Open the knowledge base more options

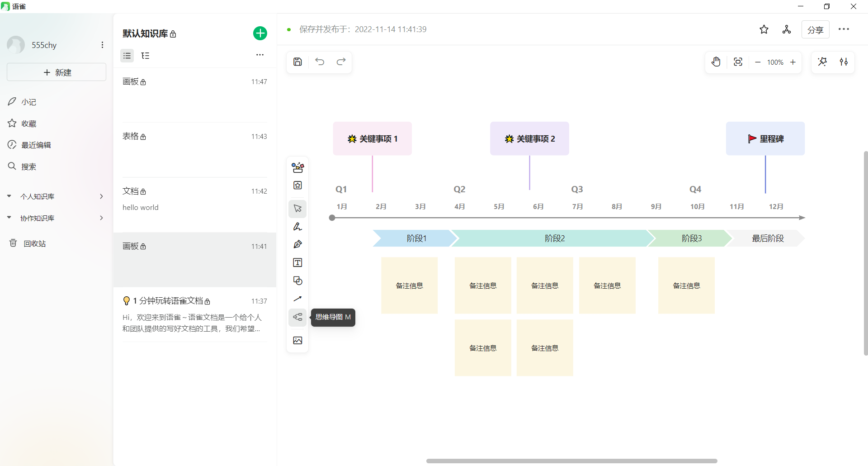pos(260,55)
